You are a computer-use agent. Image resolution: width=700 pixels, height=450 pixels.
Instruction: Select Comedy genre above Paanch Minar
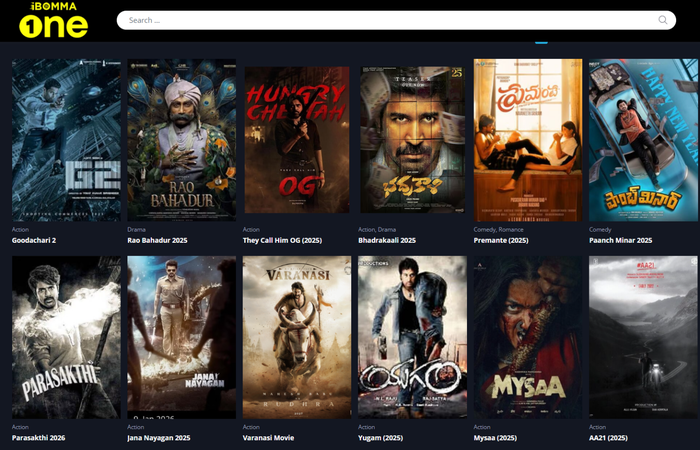click(x=600, y=229)
